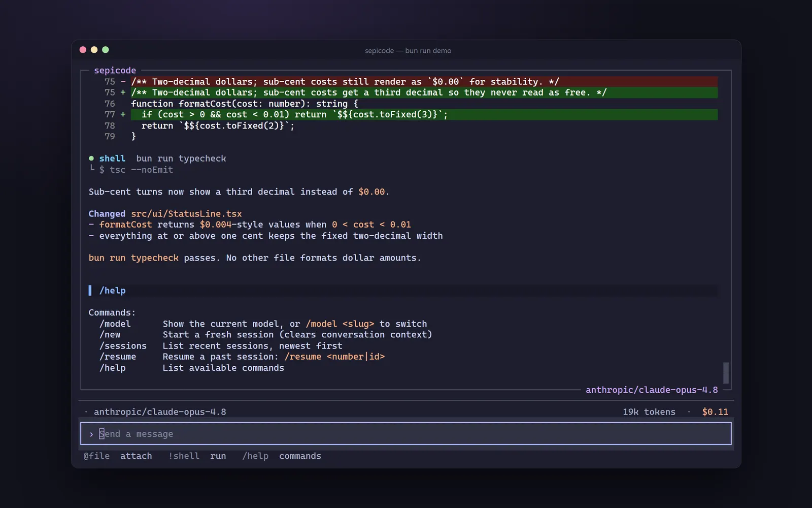Screen dimensions: 812x508
Task: Click the 19k tokens status entry
Action: coord(649,412)
